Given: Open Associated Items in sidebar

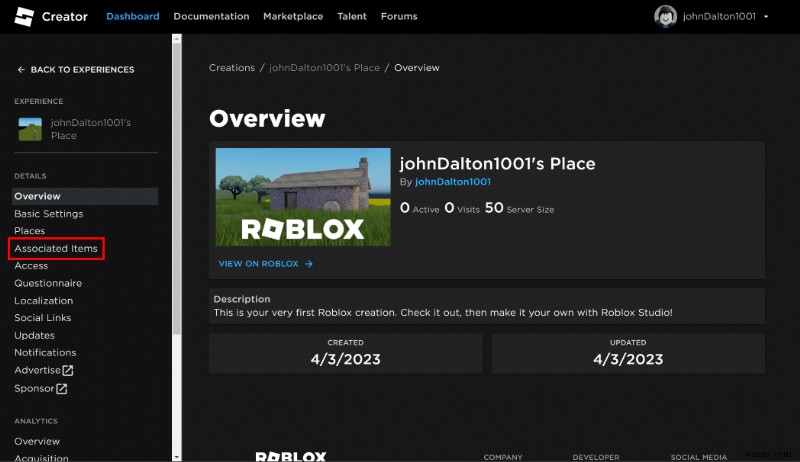Looking at the screenshot, I should 56,248.
